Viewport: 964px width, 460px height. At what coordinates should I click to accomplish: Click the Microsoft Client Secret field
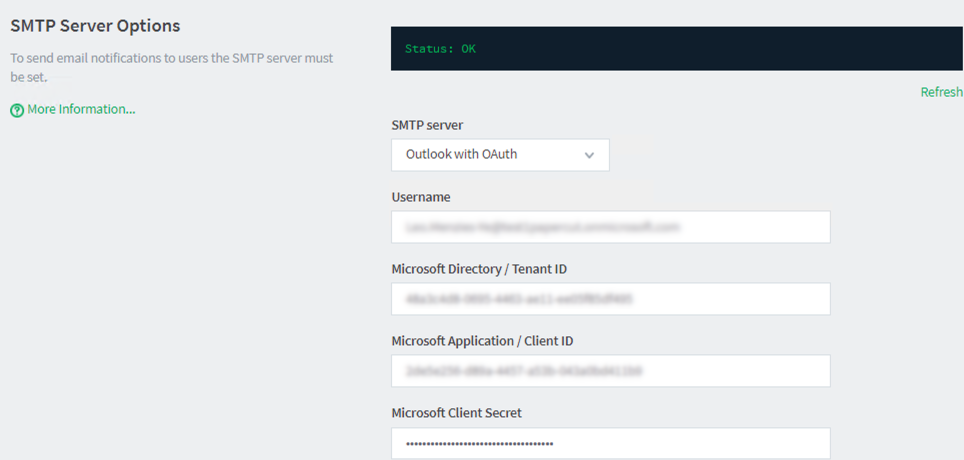(x=610, y=443)
